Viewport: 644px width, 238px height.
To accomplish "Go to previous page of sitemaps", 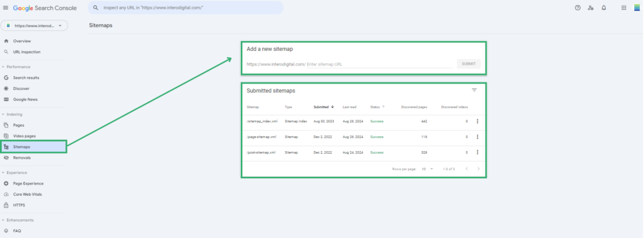I will coord(467,169).
